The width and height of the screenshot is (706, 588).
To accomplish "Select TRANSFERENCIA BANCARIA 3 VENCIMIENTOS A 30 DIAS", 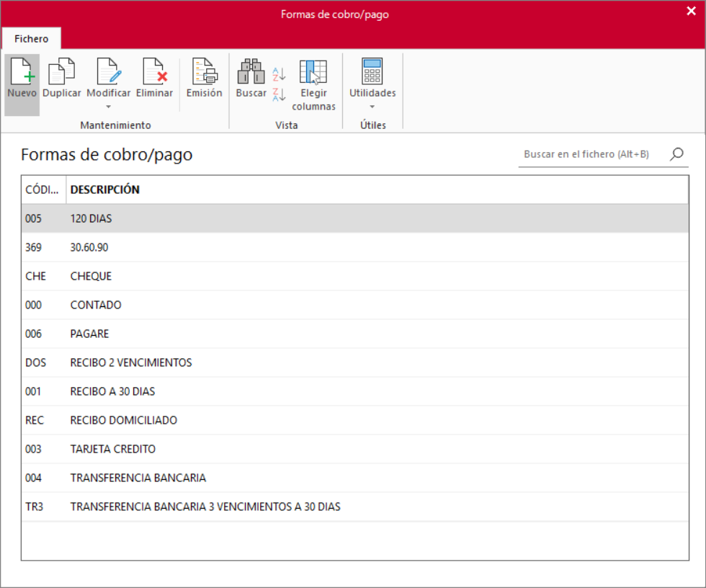I will pyautogui.click(x=354, y=507).
